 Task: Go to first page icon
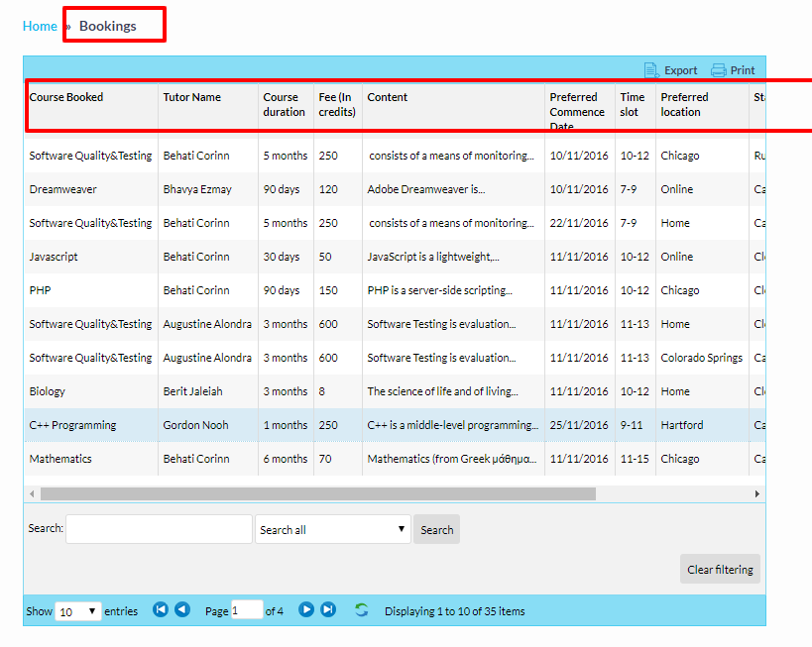click(161, 610)
